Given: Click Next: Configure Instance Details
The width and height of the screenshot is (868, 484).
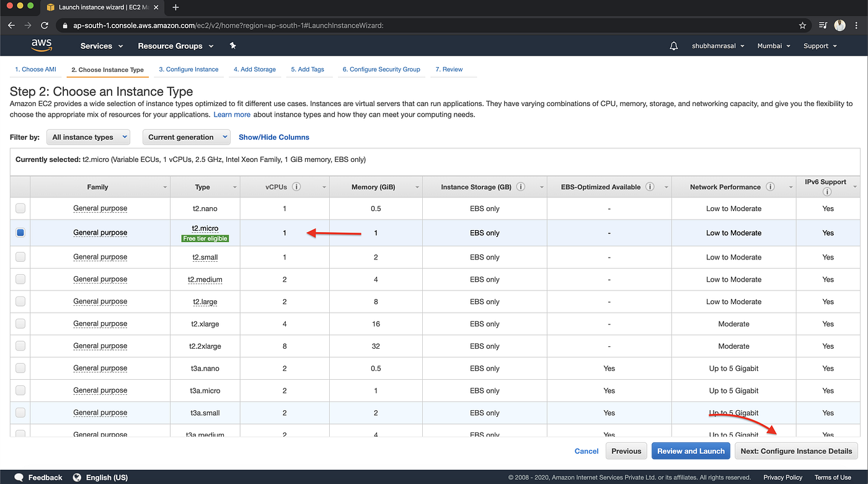Looking at the screenshot, I should [796, 451].
